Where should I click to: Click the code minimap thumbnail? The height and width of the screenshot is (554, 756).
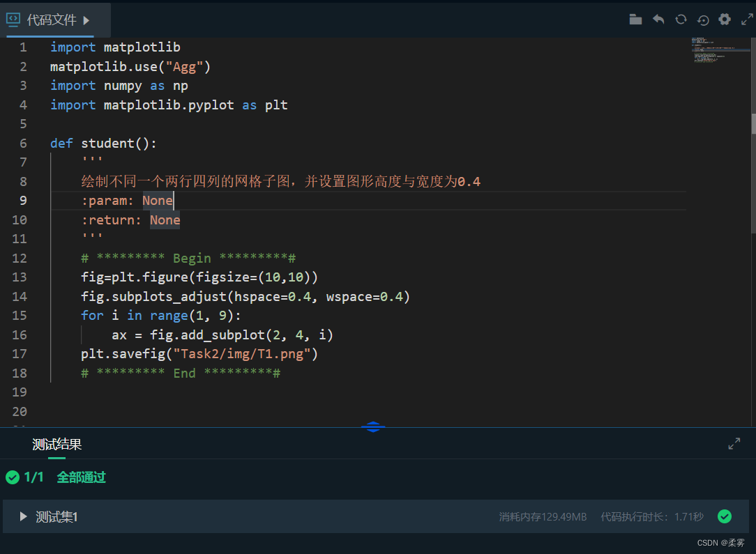(720, 50)
